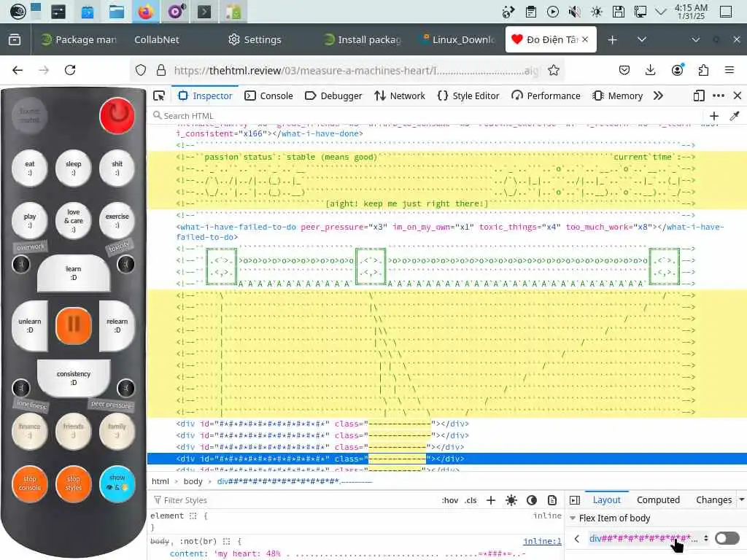Open the Pocket save icon
The width and height of the screenshot is (747, 560).
(624, 71)
